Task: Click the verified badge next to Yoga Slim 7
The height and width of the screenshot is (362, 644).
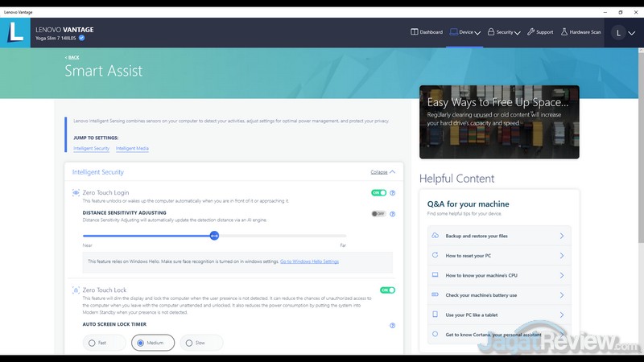Action: pyautogui.click(x=81, y=38)
